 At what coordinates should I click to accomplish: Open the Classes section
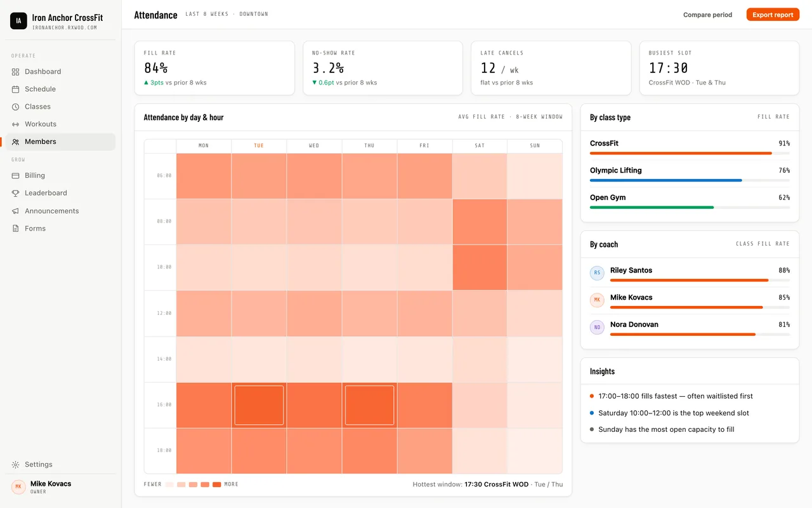point(61,107)
